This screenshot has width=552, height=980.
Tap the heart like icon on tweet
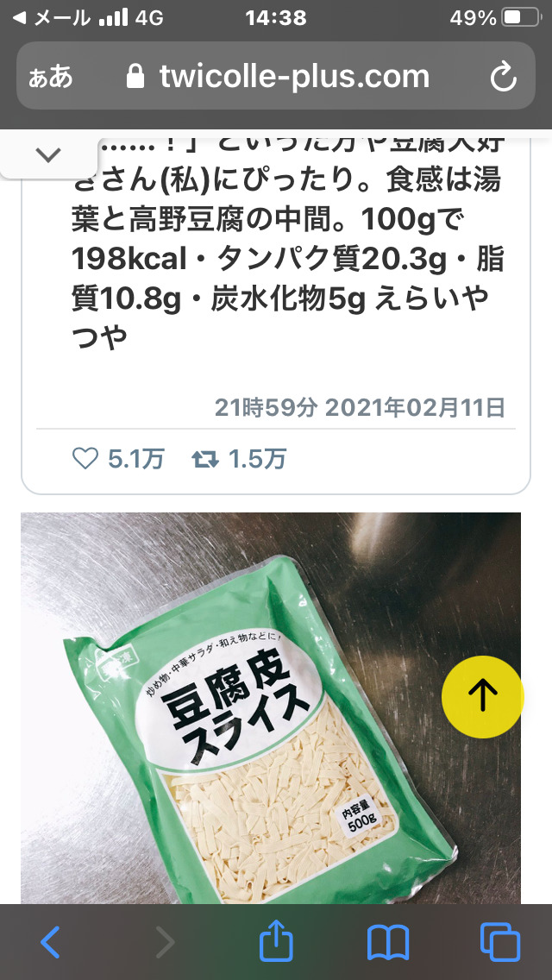click(x=85, y=459)
